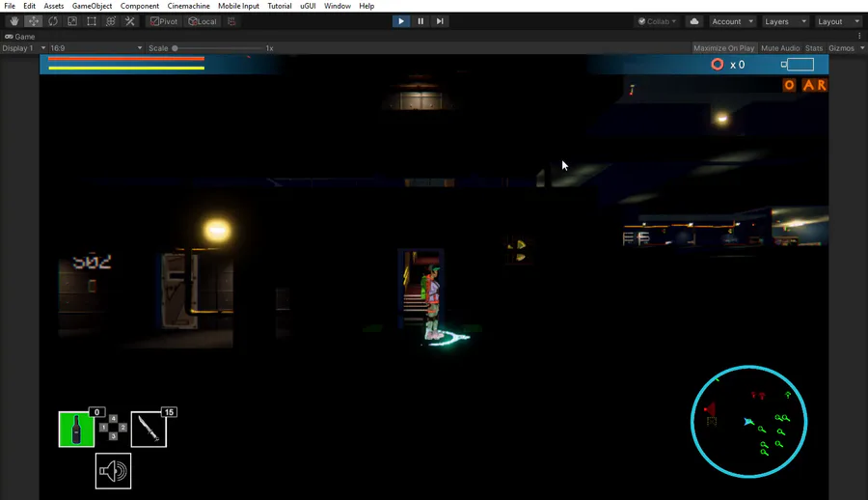Select the Rotate tool
The width and height of the screenshot is (868, 500).
53,21
